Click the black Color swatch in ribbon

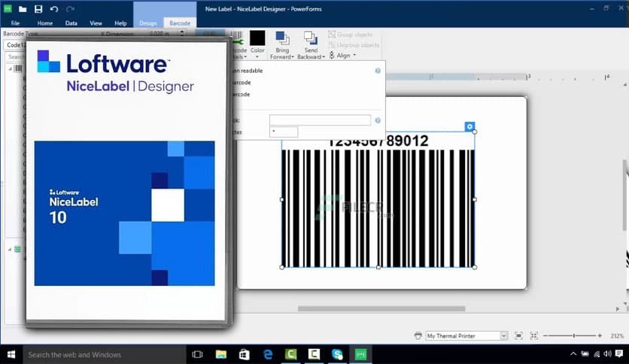point(257,38)
